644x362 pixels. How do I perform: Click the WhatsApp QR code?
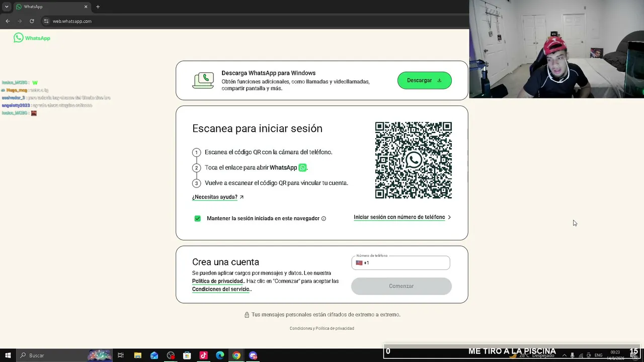(413, 160)
